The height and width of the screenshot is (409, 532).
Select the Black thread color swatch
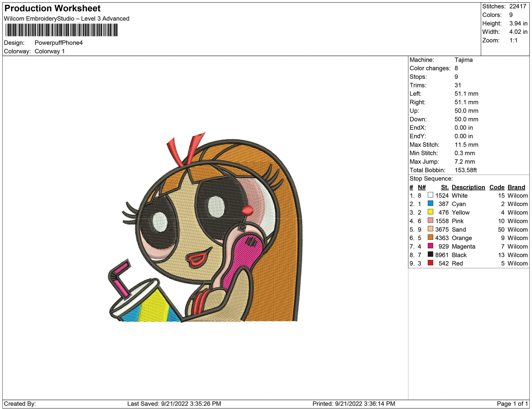(x=430, y=254)
